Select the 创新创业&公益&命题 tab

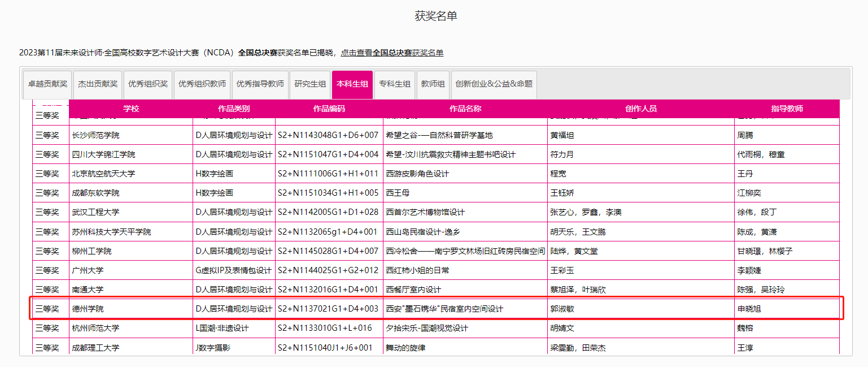[x=494, y=84]
